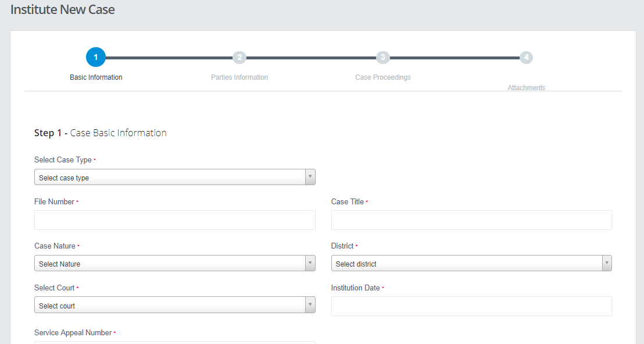Click arrow on Select case type dropdown

(310, 177)
